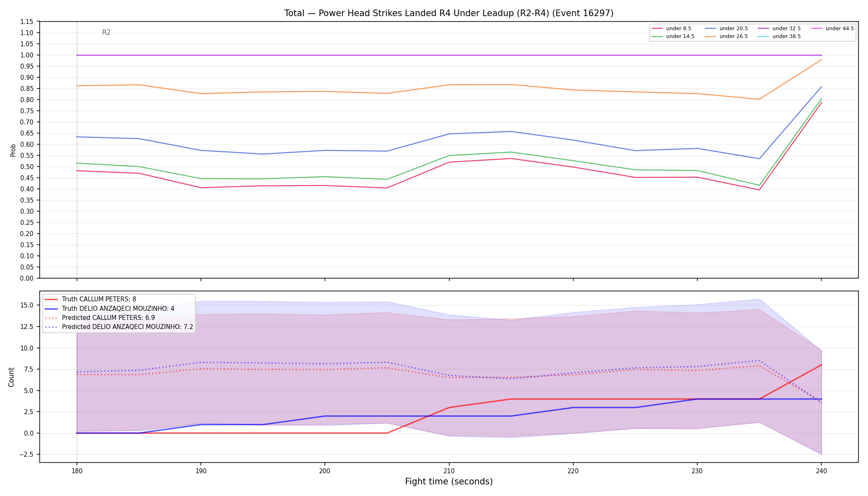Select the 'under 26.5' legend entry

(x=726, y=36)
